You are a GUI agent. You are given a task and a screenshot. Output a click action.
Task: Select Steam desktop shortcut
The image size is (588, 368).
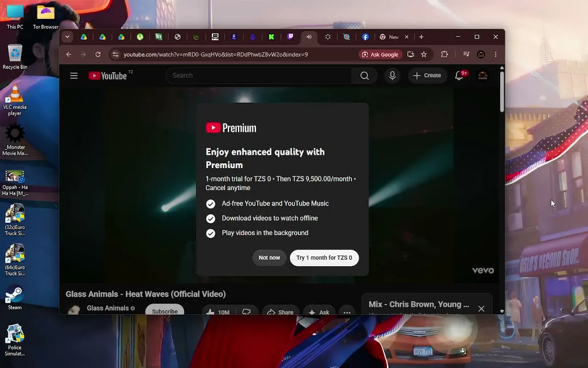pyautogui.click(x=15, y=298)
